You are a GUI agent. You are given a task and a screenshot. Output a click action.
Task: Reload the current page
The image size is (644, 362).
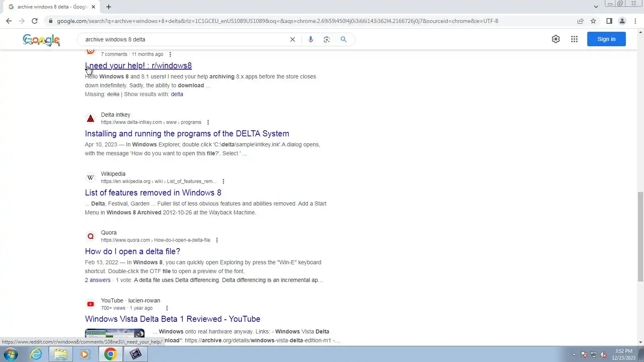[x=35, y=21]
